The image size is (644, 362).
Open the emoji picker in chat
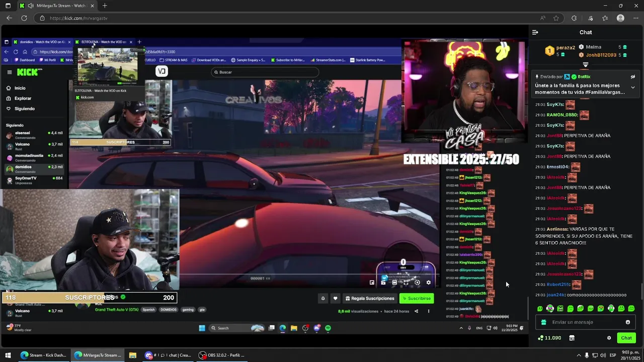point(628,322)
